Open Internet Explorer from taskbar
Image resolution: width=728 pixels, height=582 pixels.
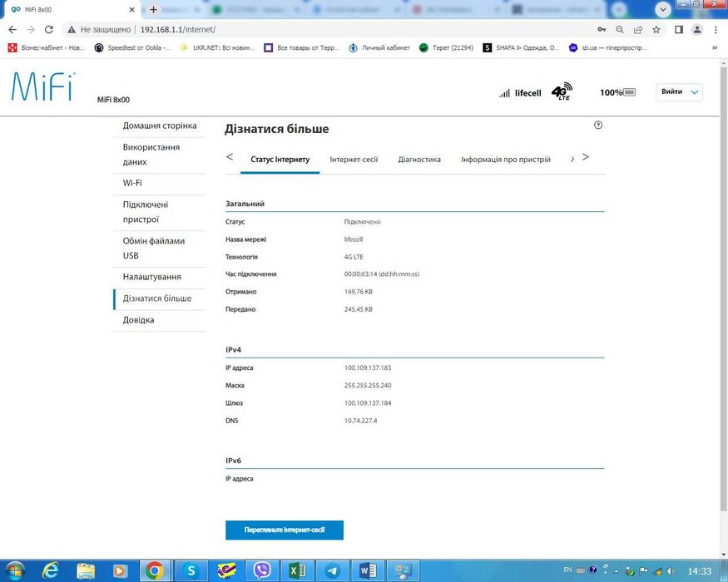pos(50,570)
